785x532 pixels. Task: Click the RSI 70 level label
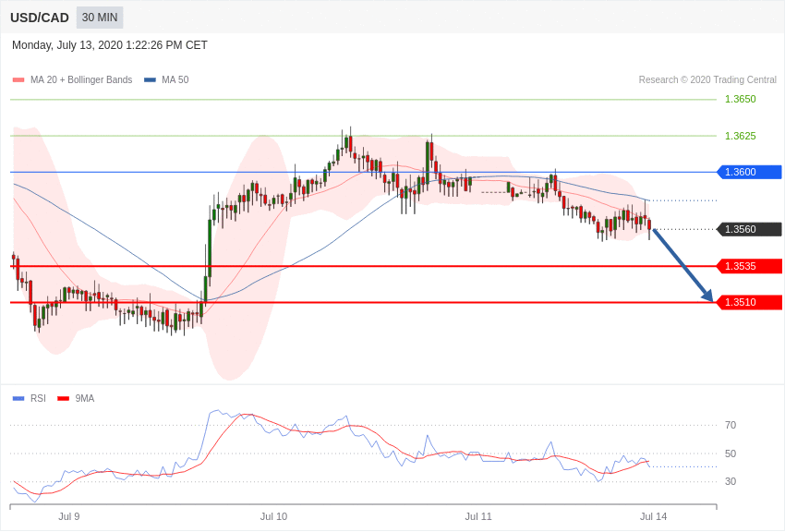[731, 426]
